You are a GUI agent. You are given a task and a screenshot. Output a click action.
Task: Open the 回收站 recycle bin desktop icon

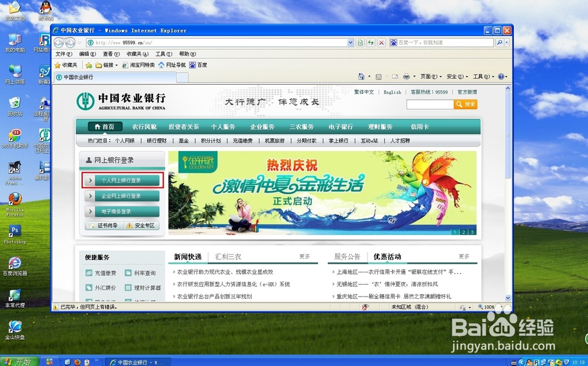[x=15, y=107]
